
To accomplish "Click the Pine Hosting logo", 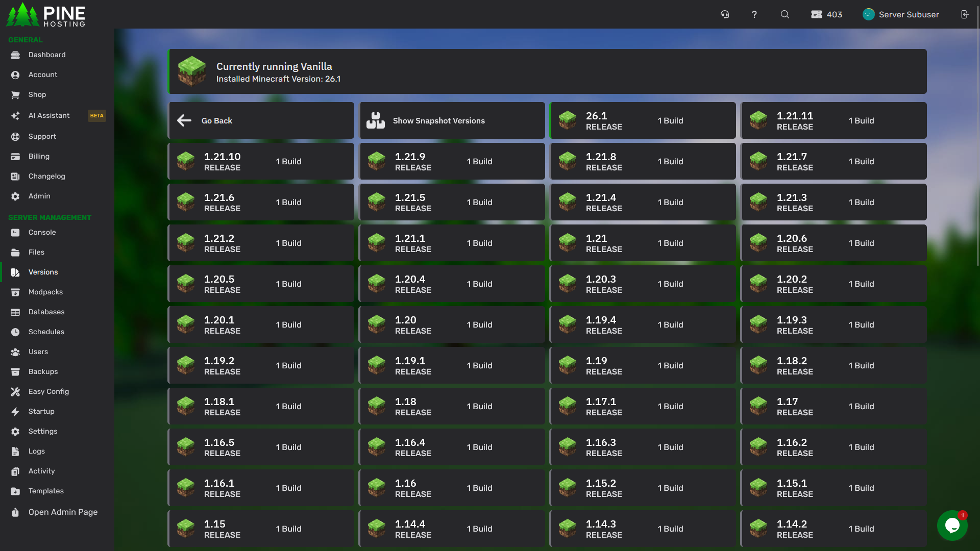I will pos(45,14).
